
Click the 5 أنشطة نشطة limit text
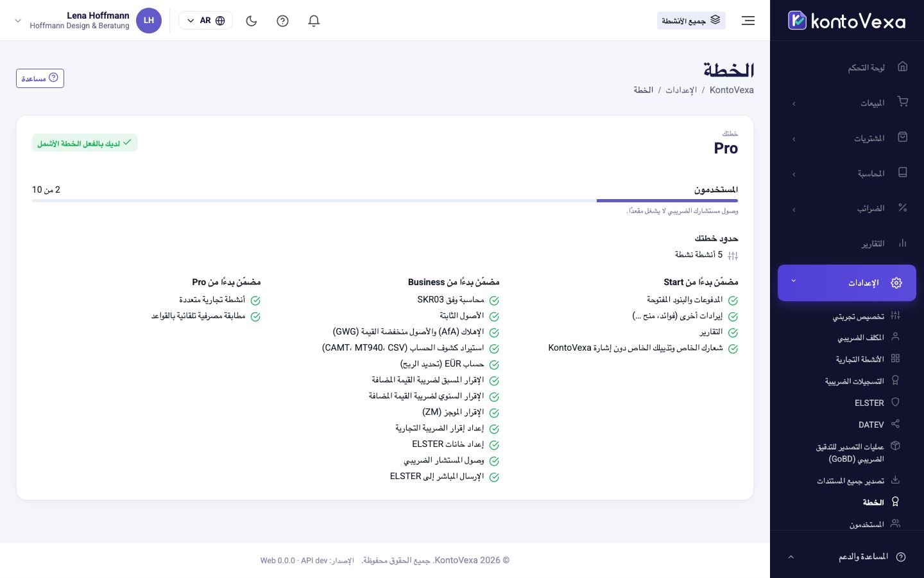tap(699, 254)
